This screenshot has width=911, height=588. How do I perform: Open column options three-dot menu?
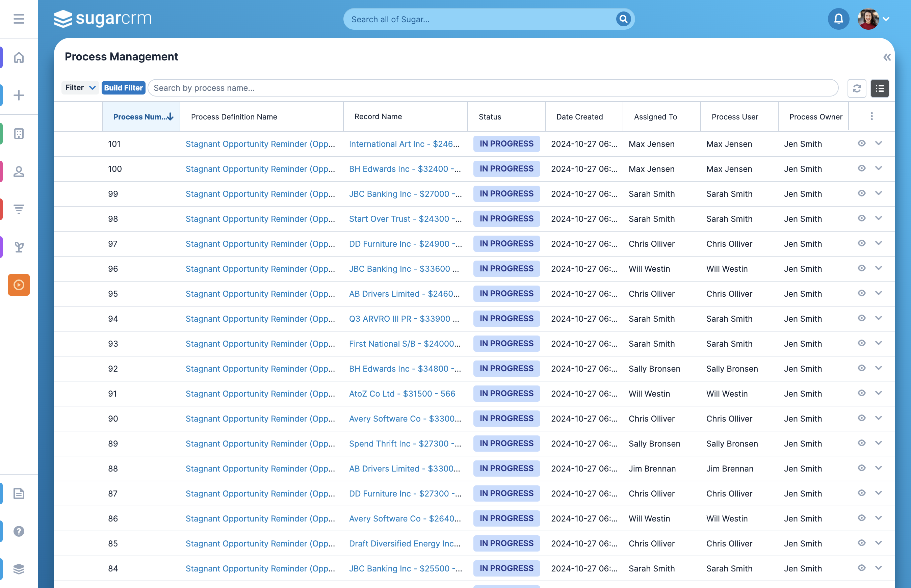tap(871, 116)
